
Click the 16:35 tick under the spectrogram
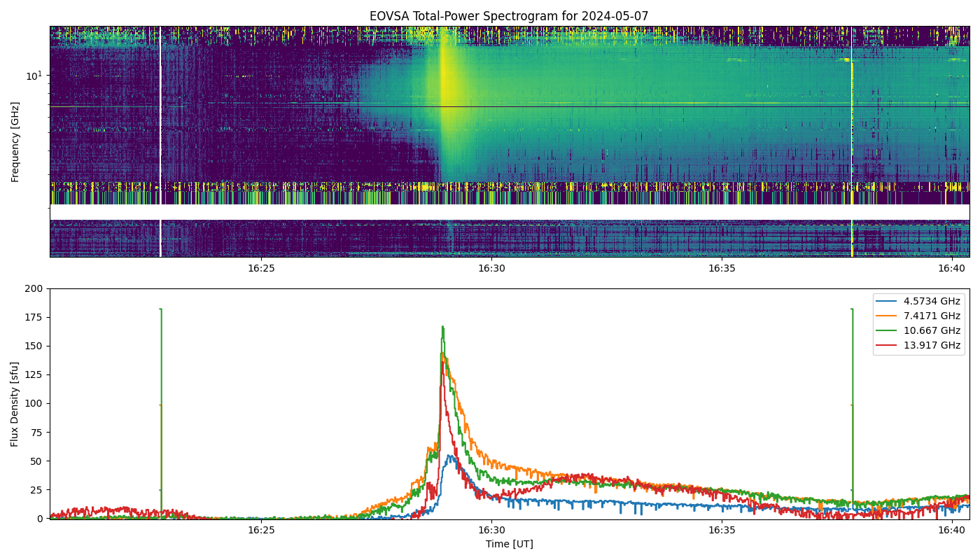[x=722, y=268]
